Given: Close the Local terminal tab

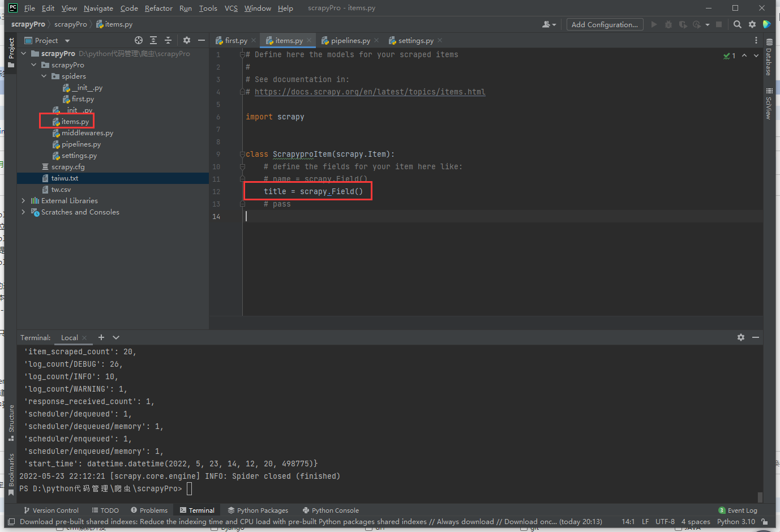Looking at the screenshot, I should pyautogui.click(x=84, y=338).
